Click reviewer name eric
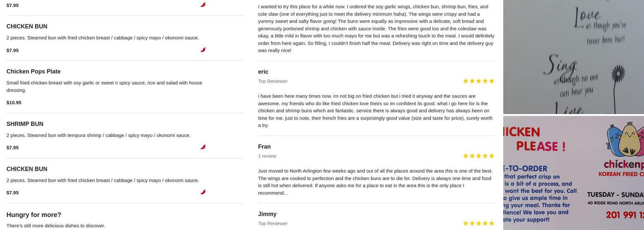 click(263, 72)
